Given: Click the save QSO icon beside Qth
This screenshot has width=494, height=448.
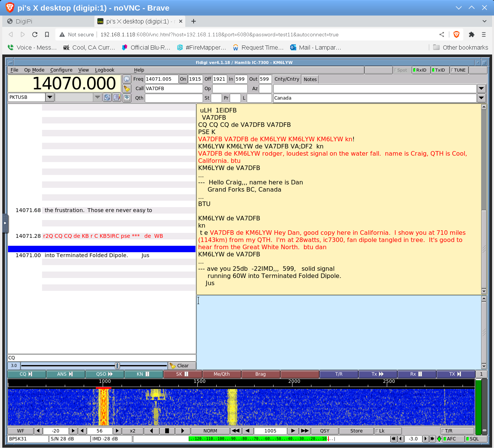Looking at the screenshot, I should pos(127,98).
